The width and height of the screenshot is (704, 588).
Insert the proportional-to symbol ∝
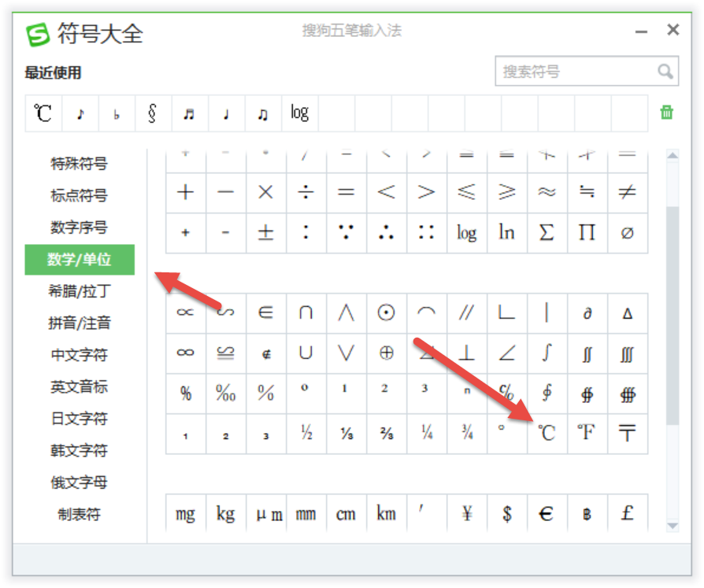point(185,312)
